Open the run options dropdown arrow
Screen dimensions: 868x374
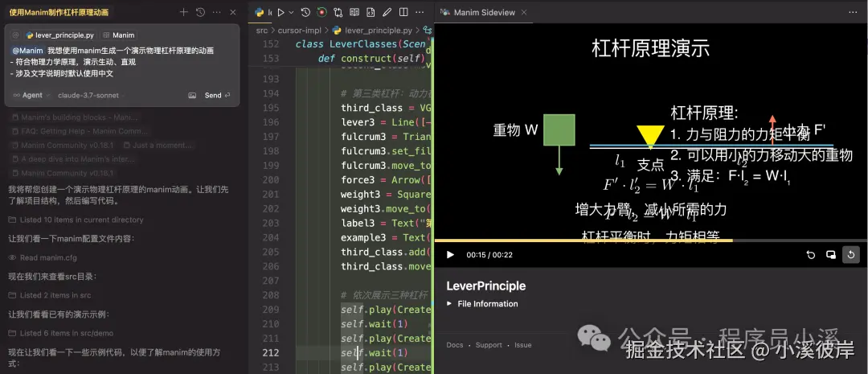(291, 12)
